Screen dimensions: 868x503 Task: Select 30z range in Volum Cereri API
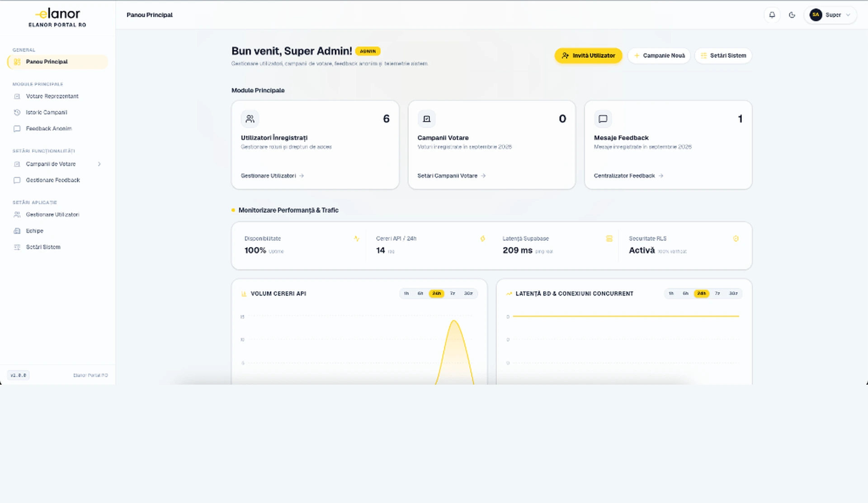[468, 294]
